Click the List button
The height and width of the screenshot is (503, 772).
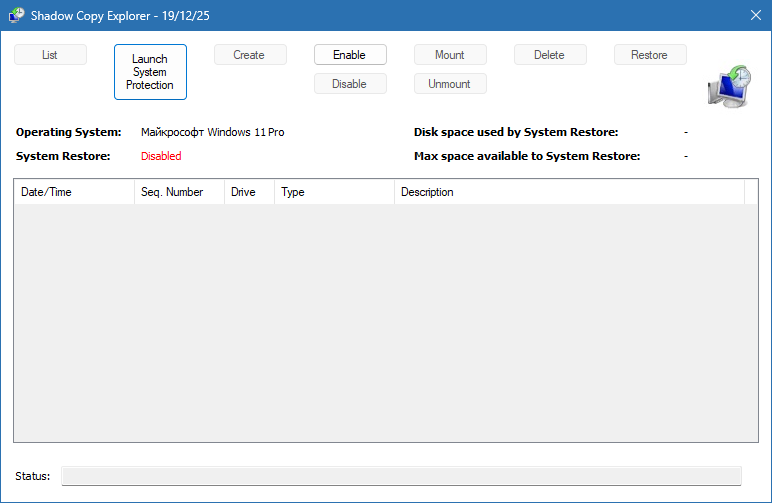click(x=50, y=55)
